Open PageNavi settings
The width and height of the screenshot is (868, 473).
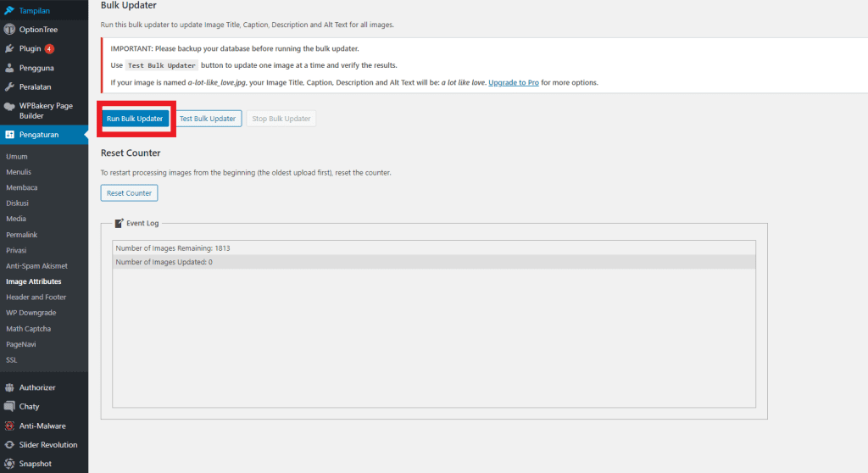pyautogui.click(x=21, y=344)
